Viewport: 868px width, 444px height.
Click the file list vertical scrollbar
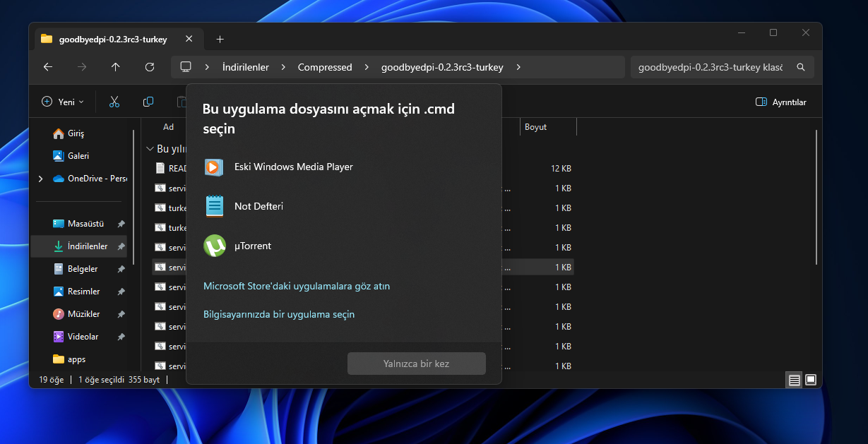(816, 198)
